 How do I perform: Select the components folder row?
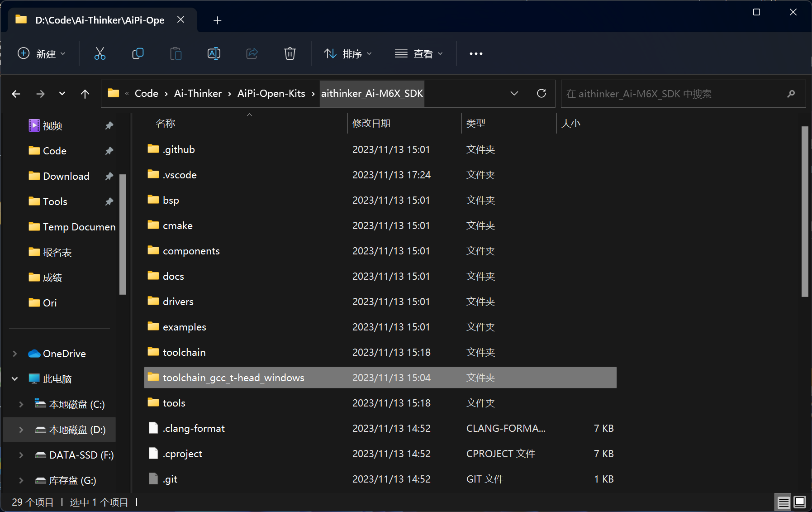(380, 251)
